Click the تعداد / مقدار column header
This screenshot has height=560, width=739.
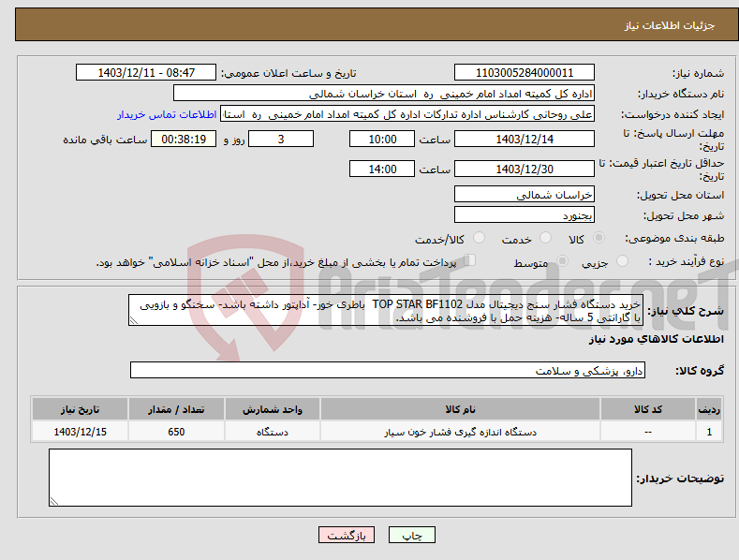(x=176, y=409)
